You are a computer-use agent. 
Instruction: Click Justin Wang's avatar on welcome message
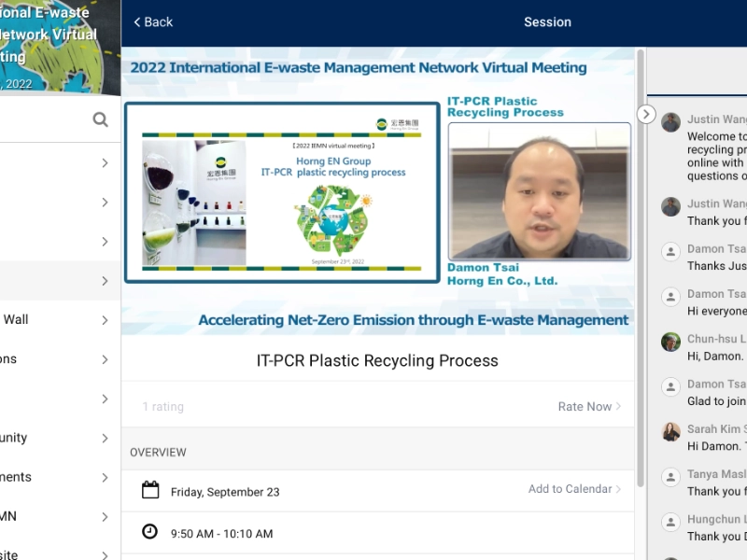[670, 122]
